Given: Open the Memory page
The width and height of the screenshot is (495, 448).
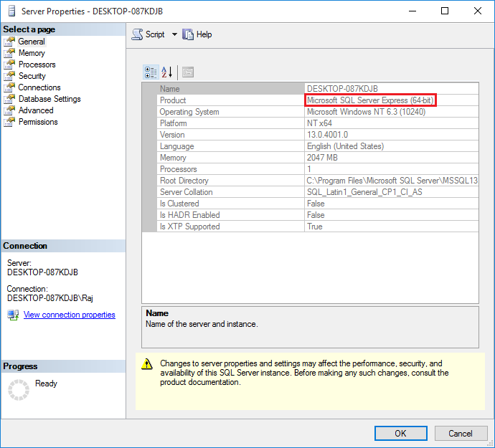Looking at the screenshot, I should (x=32, y=53).
